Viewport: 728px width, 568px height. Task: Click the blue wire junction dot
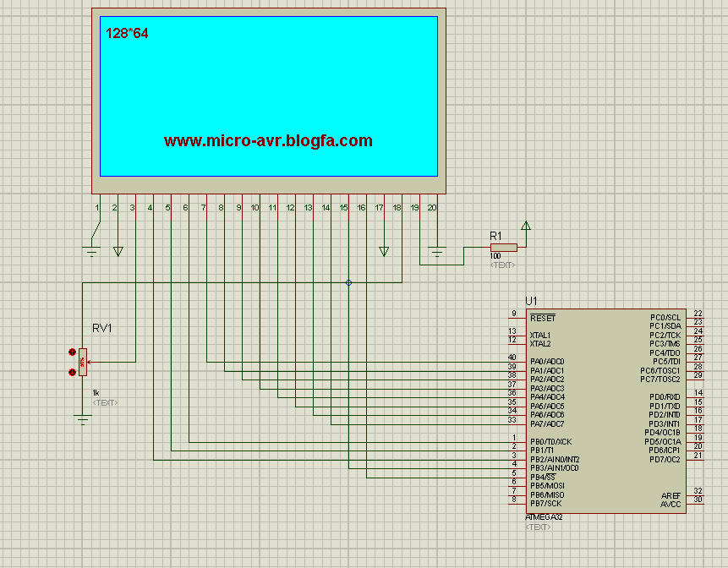[x=348, y=282]
